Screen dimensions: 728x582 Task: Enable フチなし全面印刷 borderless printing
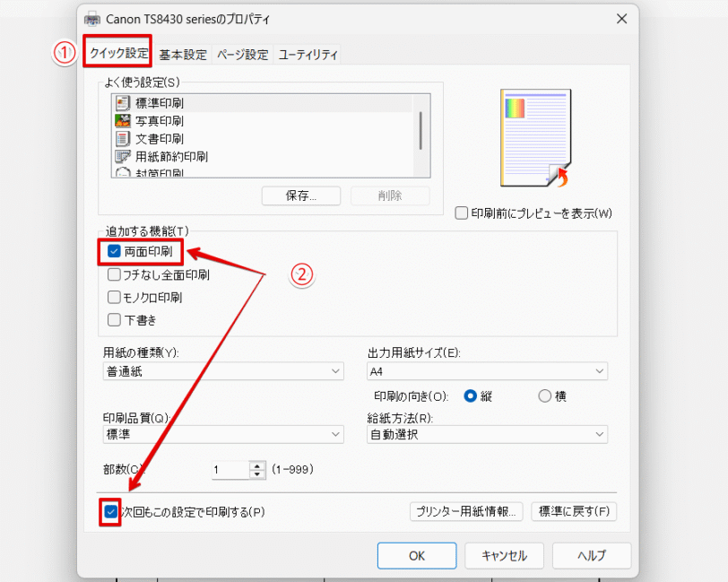[x=114, y=274]
